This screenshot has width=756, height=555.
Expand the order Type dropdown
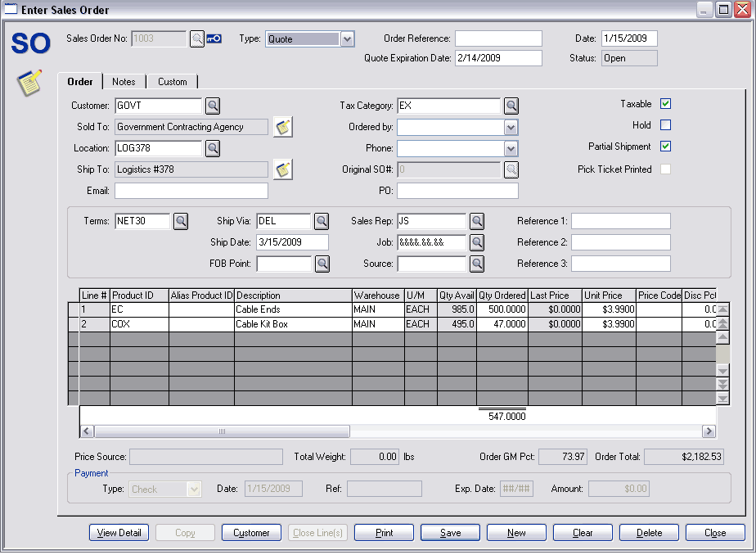point(347,38)
